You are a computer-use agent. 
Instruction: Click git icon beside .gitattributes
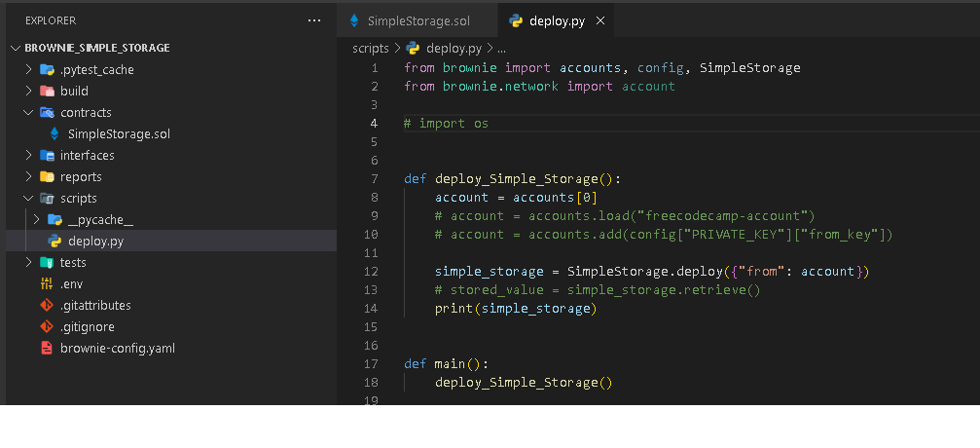click(x=47, y=306)
